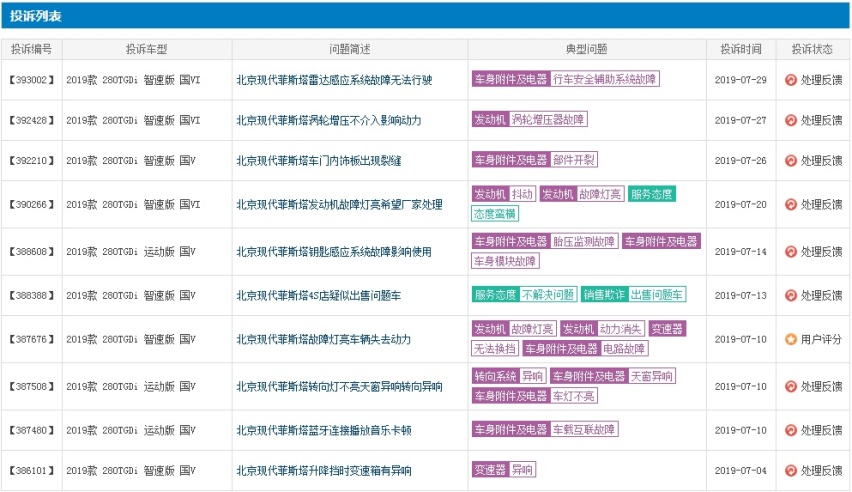
Task: Select complaint number 【387480】
Action: click(x=32, y=430)
